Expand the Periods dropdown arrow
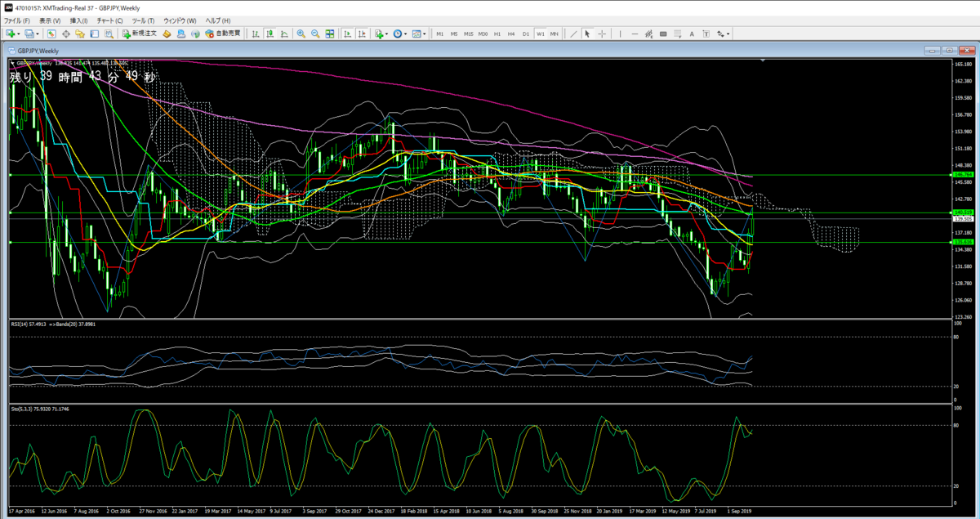This screenshot has width=980, height=519. pyautogui.click(x=406, y=34)
